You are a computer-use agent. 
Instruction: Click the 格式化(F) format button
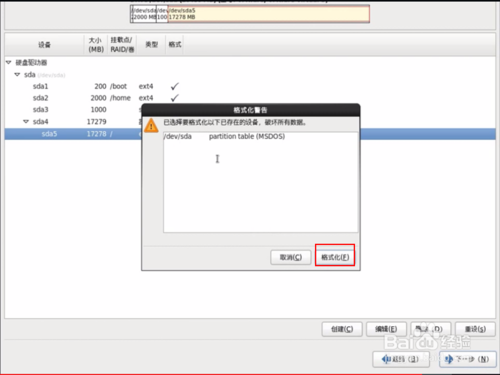coord(335,257)
